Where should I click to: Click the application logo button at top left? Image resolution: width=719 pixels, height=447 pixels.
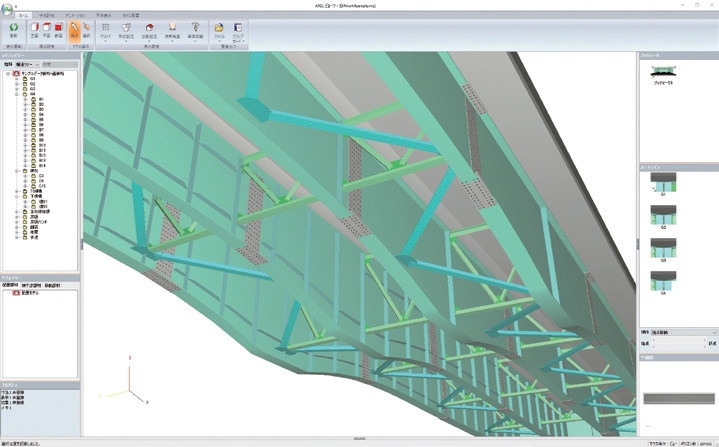[x=8, y=6]
